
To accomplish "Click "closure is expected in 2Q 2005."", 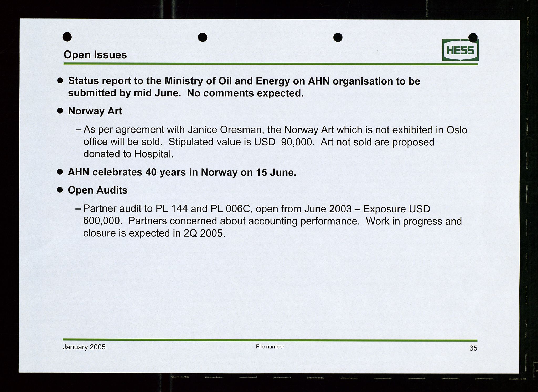I will tap(154, 233).
